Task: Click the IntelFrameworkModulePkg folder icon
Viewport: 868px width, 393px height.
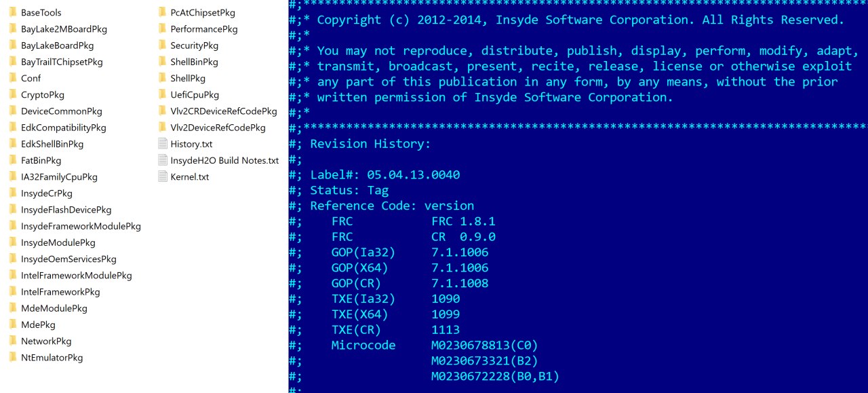Action: point(12,275)
